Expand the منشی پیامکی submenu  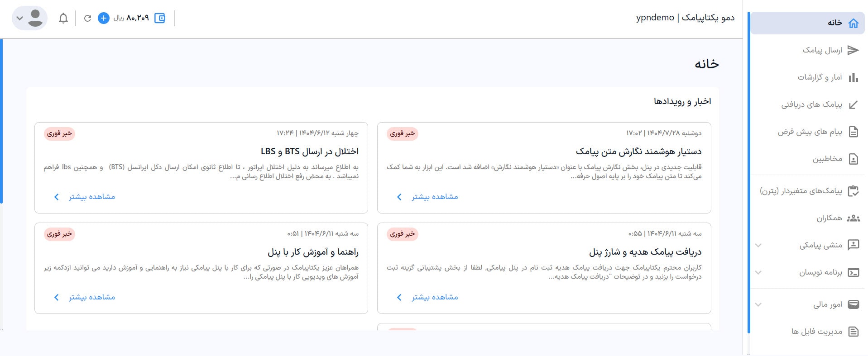point(758,245)
